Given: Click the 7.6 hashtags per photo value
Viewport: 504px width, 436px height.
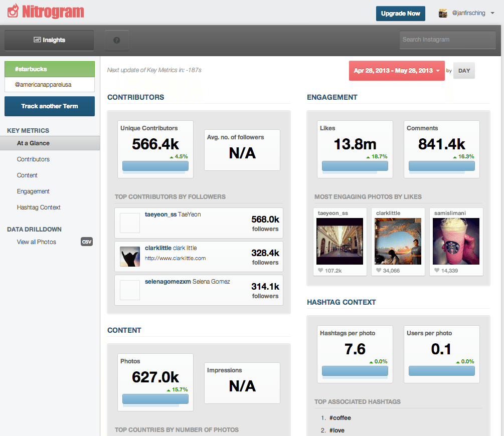Looking at the screenshot, I should click(355, 349).
